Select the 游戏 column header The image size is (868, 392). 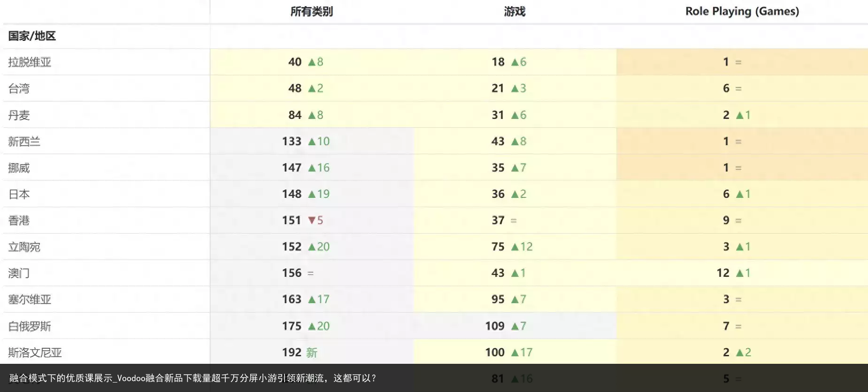[515, 11]
